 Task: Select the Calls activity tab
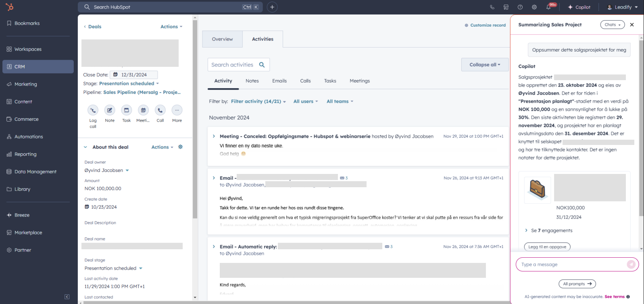pyautogui.click(x=305, y=81)
